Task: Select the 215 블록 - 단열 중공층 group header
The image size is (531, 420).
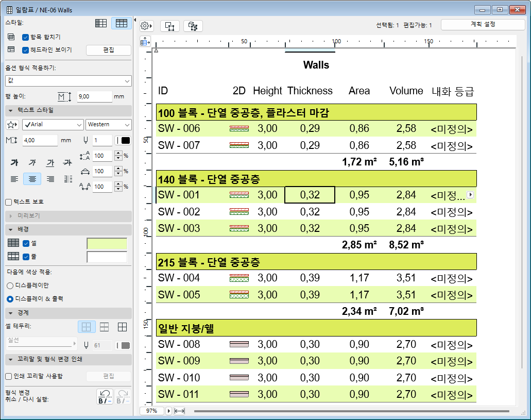Action: [316, 262]
